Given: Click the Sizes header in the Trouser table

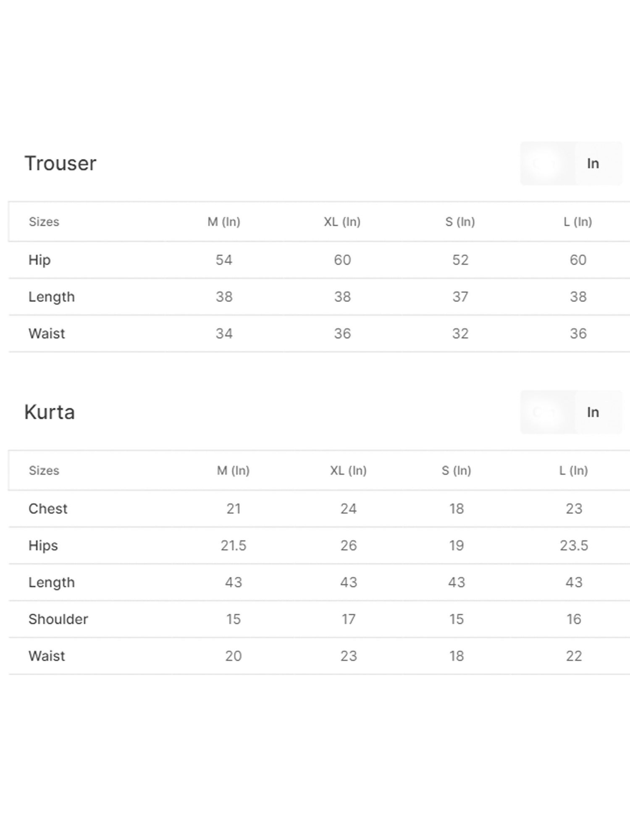Looking at the screenshot, I should click(x=44, y=222).
